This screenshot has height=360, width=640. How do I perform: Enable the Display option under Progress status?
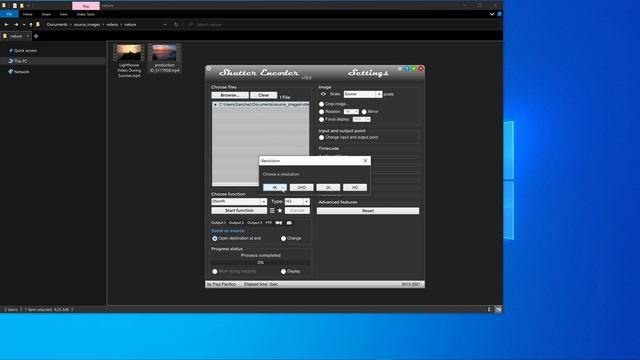coord(283,271)
